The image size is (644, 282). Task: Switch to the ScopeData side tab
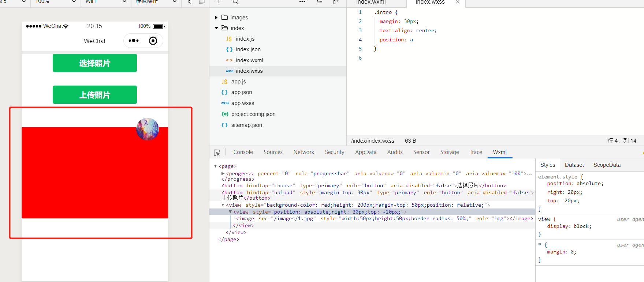[x=607, y=165]
